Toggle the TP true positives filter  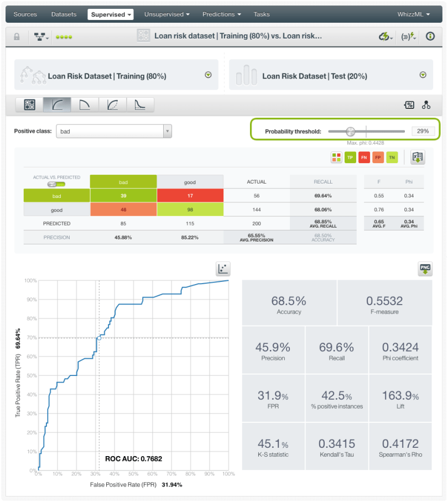(350, 158)
